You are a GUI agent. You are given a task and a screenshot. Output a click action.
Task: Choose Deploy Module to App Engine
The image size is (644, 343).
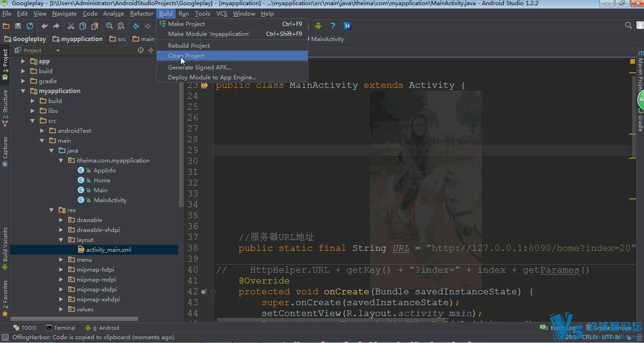(x=232, y=77)
